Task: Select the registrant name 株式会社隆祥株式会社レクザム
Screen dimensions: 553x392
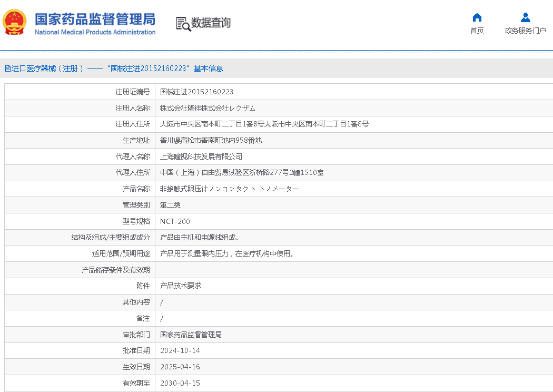Action: [x=208, y=107]
